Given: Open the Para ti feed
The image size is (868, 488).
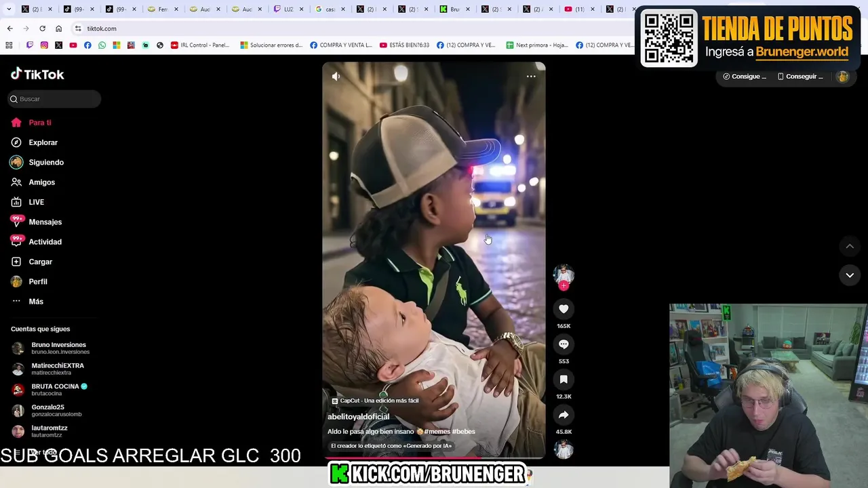Looking at the screenshot, I should pos(39,123).
